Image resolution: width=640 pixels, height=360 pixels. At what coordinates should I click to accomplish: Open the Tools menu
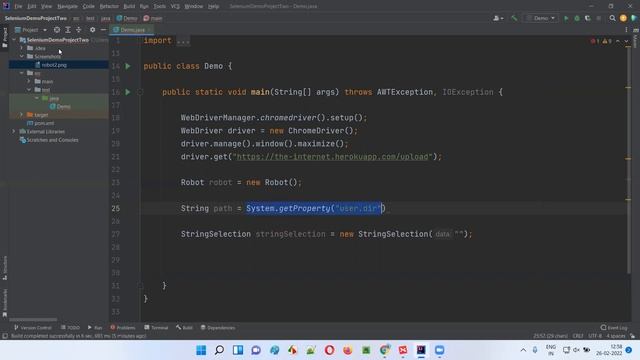(x=160, y=6)
